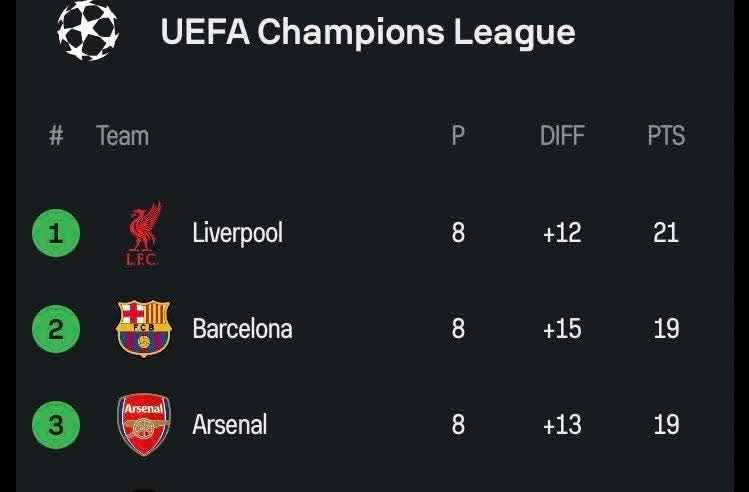Sort by the PTS column header

666,136
